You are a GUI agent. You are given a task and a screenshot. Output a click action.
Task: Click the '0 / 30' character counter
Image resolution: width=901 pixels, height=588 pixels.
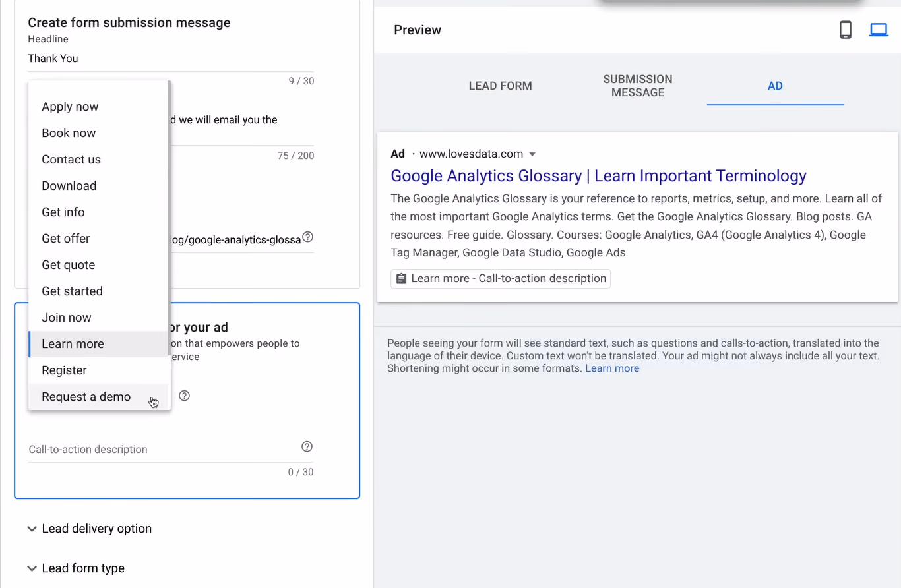pos(301,472)
